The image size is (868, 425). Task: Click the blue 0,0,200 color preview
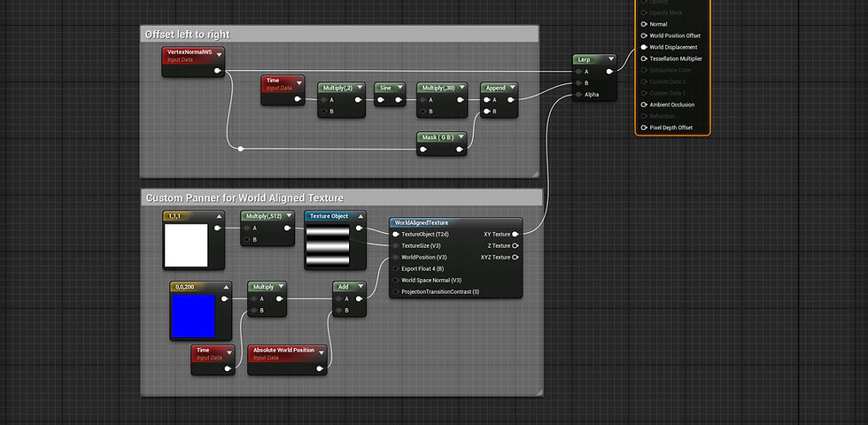point(193,316)
